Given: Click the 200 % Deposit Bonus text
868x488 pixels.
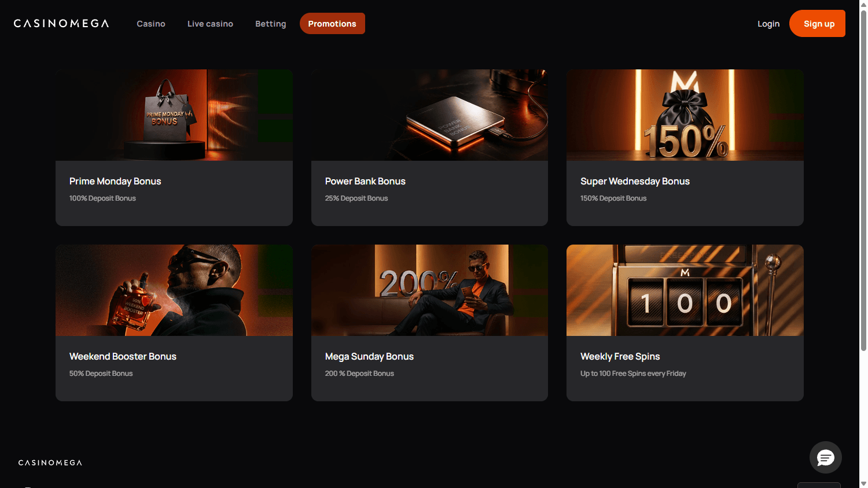Looking at the screenshot, I should 359,374.
